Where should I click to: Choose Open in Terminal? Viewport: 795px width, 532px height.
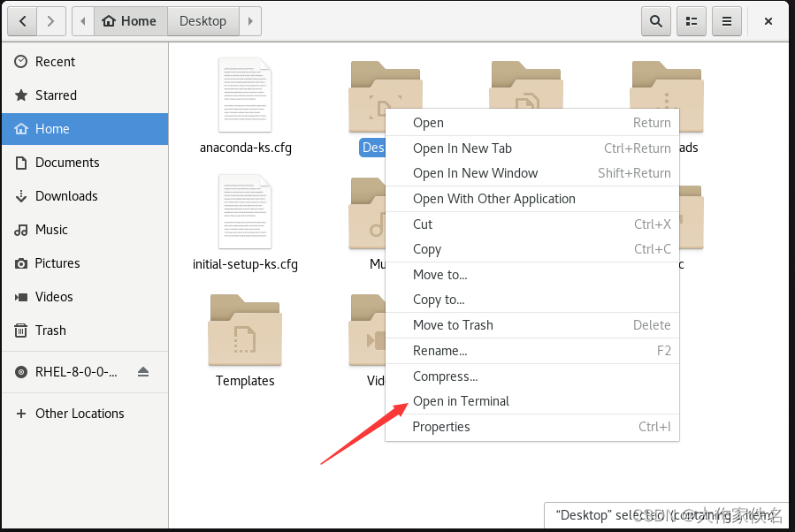pos(532,401)
